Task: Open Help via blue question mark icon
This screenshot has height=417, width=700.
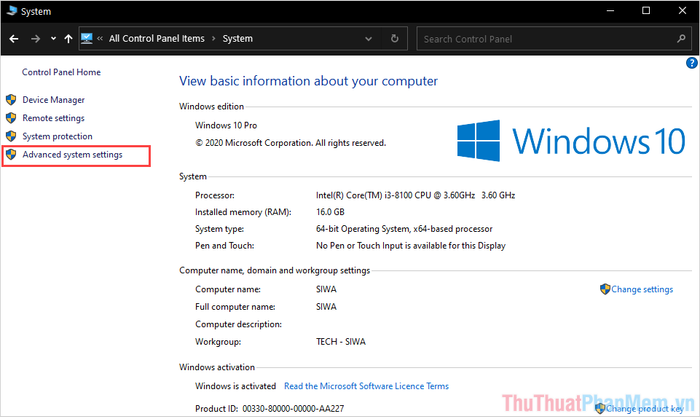Action: (x=692, y=63)
